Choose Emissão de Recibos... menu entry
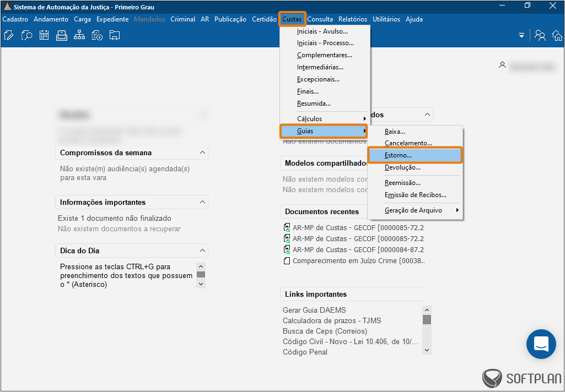This screenshot has width=565, height=392. (x=415, y=195)
